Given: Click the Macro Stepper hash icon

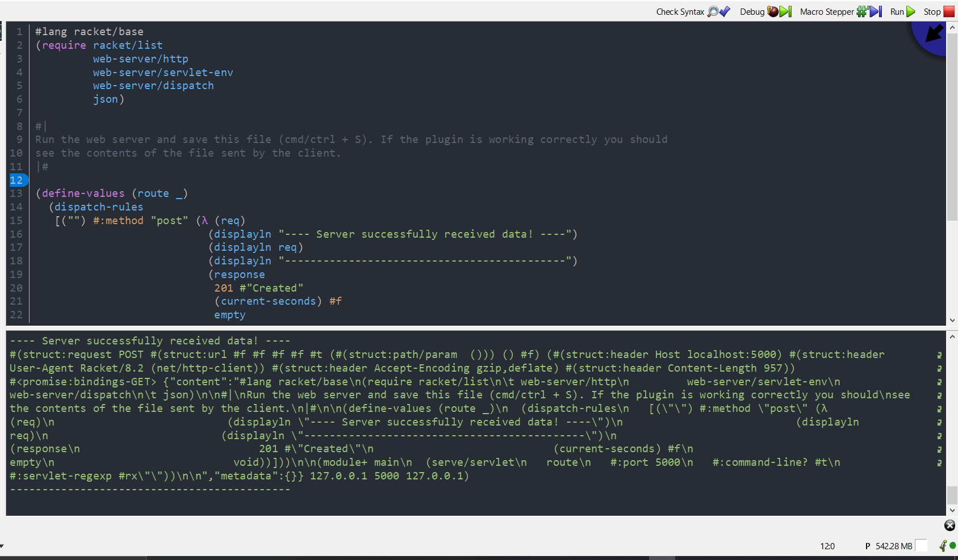Looking at the screenshot, I should [862, 11].
